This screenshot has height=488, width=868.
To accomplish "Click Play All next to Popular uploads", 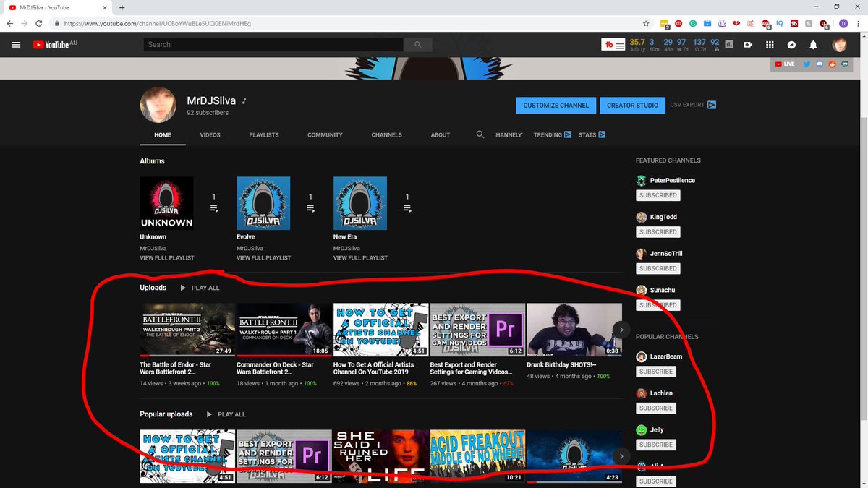I will click(x=226, y=414).
